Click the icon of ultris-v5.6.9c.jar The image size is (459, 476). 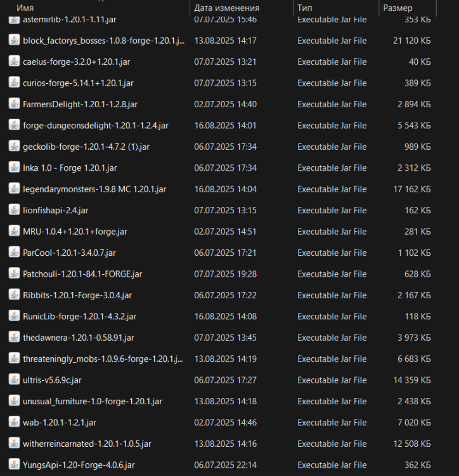click(x=14, y=380)
